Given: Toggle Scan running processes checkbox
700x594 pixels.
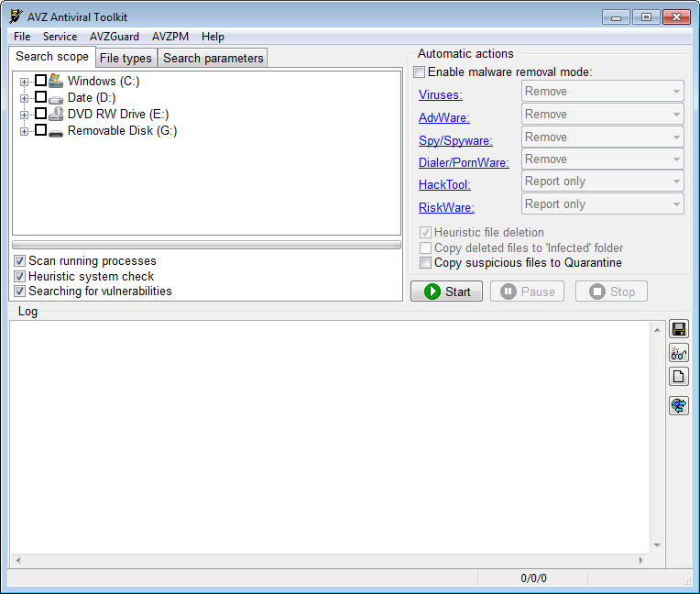Looking at the screenshot, I should click(x=19, y=261).
